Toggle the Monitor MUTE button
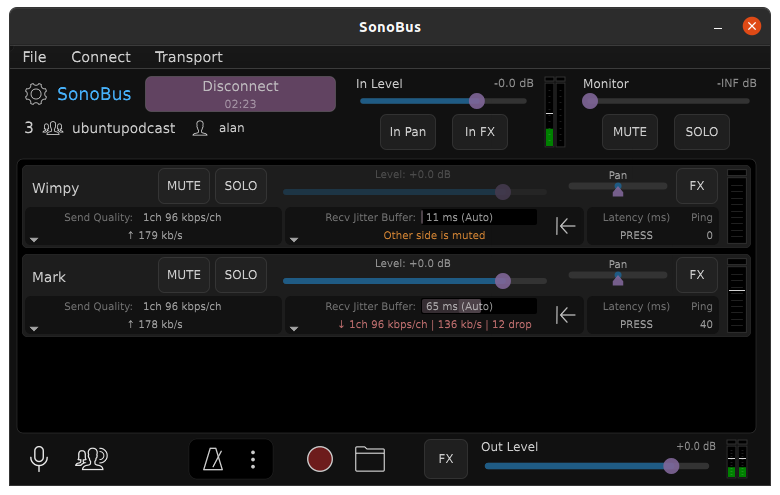Screen dimensions: 780x495 [x=630, y=132]
